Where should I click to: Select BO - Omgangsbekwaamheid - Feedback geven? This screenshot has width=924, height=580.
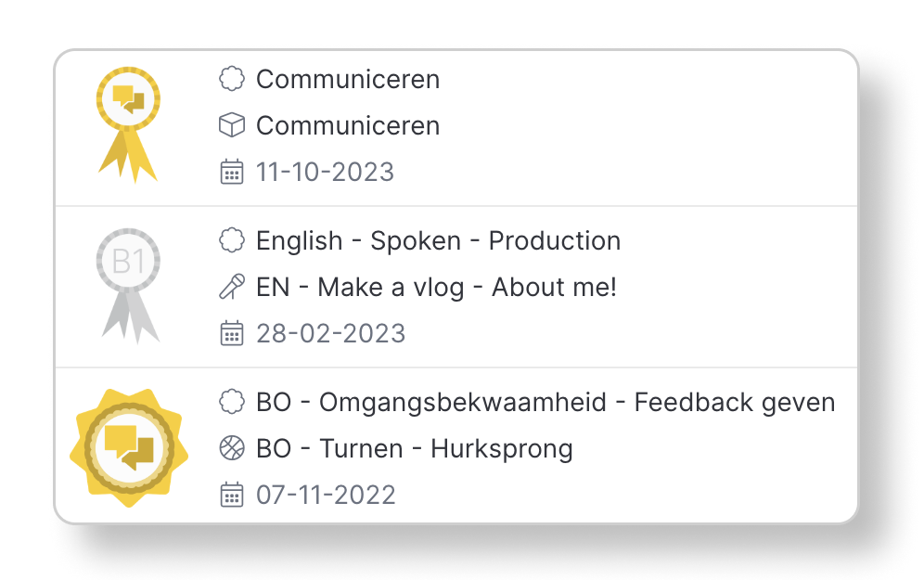tap(545, 403)
